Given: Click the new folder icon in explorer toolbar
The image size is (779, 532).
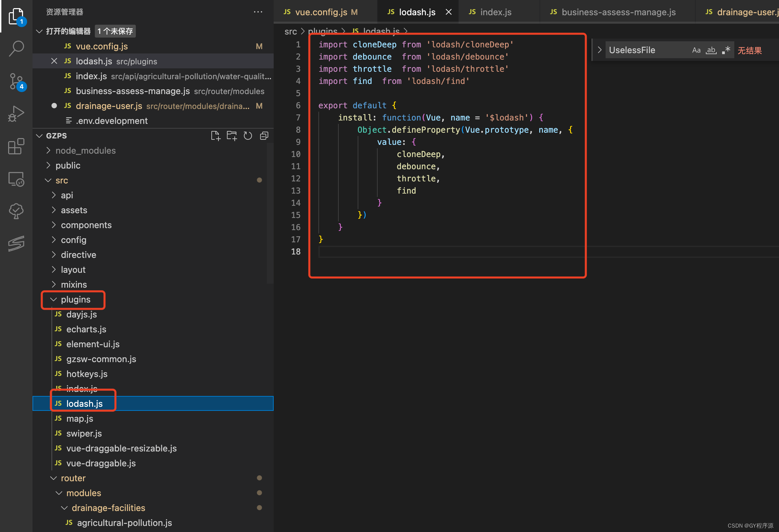Looking at the screenshot, I should 231,137.
